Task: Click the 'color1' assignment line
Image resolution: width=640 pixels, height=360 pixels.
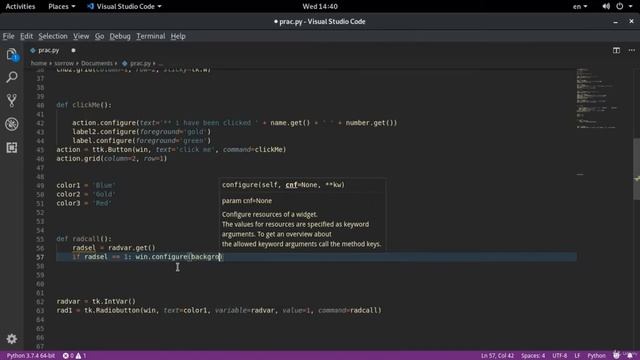Action: 86,185
